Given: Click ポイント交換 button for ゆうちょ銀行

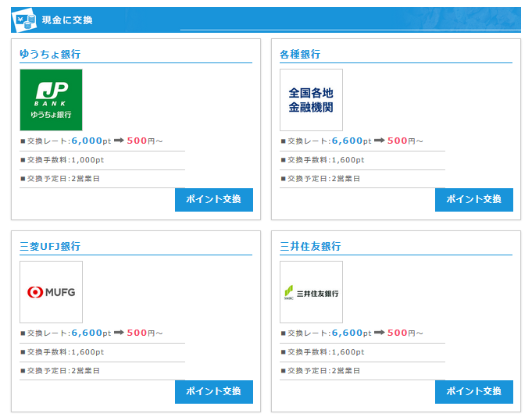Looking at the screenshot, I should [214, 200].
